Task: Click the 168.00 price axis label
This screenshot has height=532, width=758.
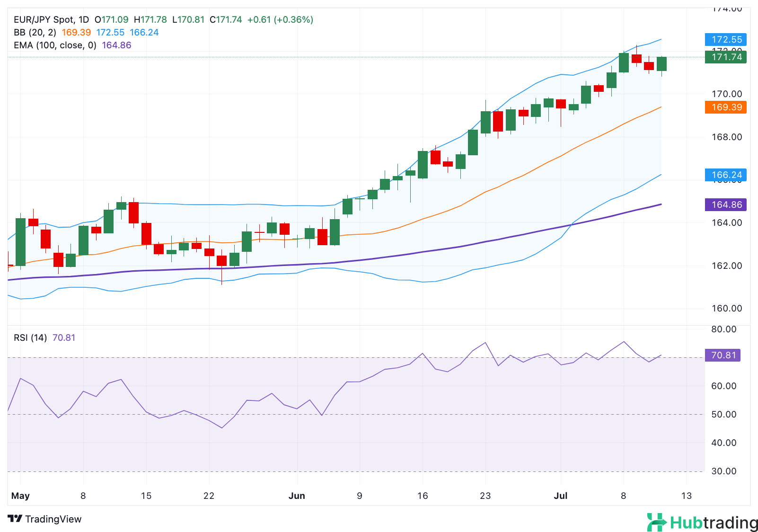Action: pos(727,137)
